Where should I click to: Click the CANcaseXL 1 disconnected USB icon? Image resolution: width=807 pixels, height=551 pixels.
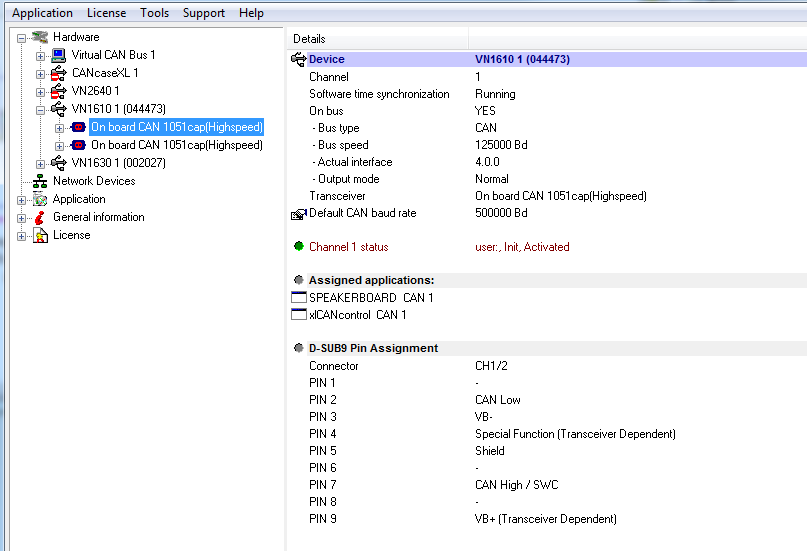pos(59,73)
